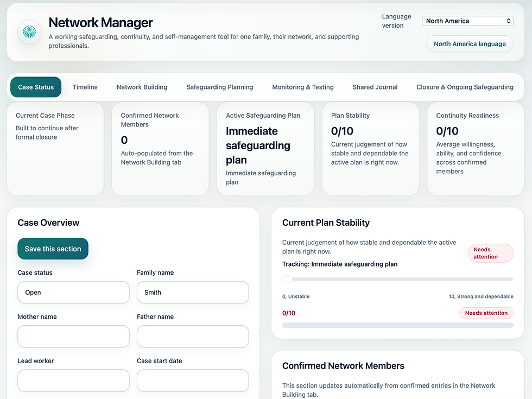Select the Safeguarding Planning tab

point(219,87)
